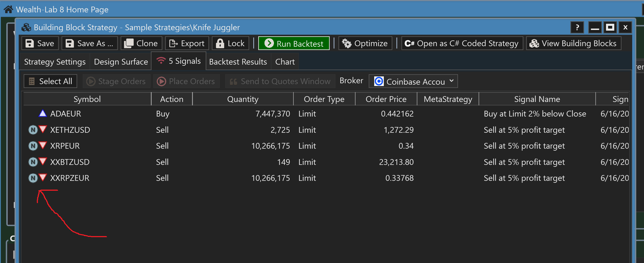644x263 pixels.
Task: Open the help question mark button
Action: [578, 27]
